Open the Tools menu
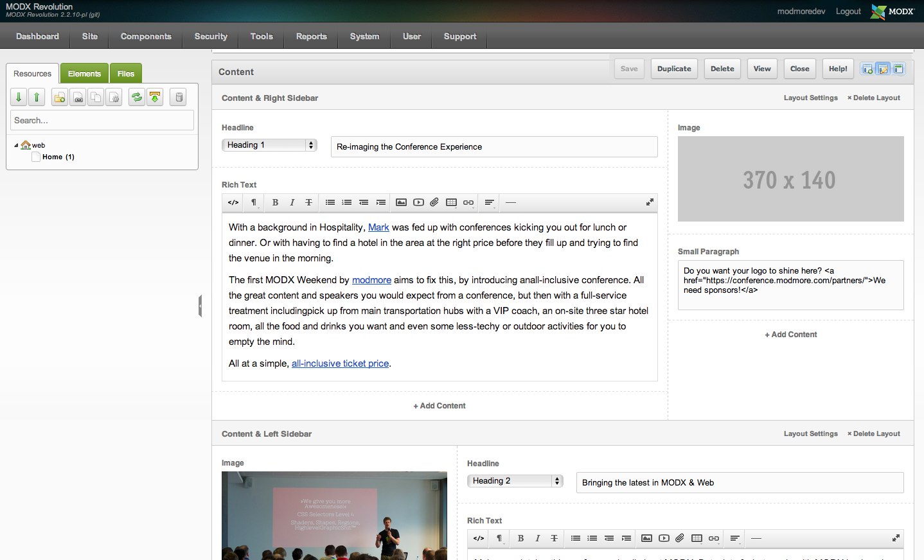The width and height of the screenshot is (924, 560). 262,37
